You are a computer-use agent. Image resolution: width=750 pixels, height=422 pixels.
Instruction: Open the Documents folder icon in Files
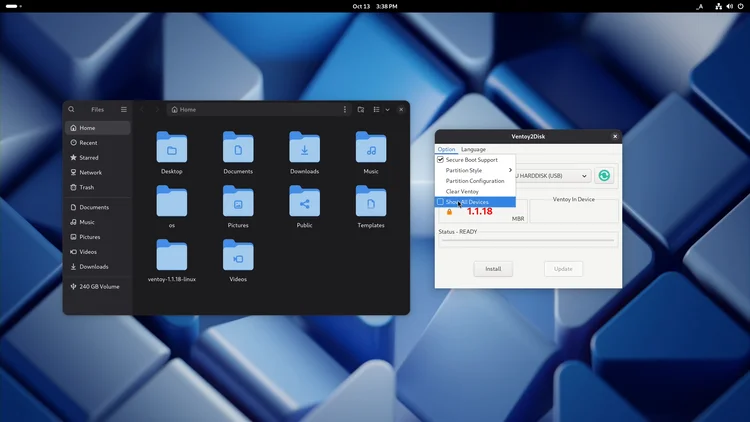[238, 147]
